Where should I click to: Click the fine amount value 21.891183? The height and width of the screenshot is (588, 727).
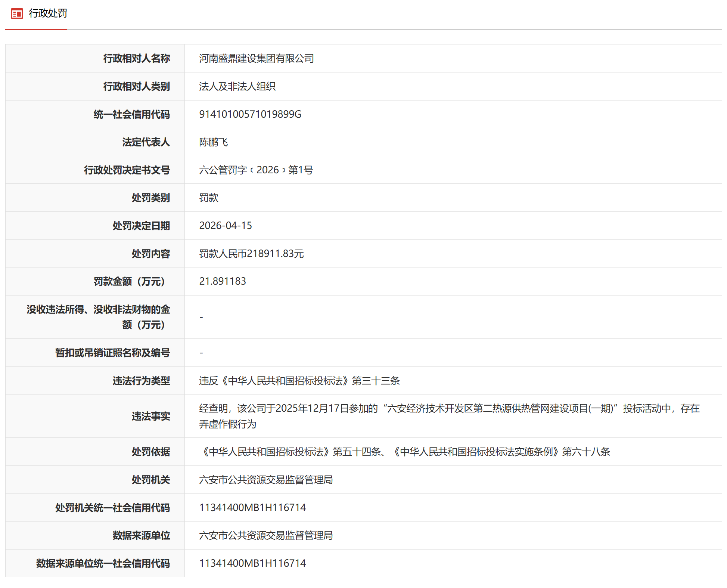coord(222,281)
